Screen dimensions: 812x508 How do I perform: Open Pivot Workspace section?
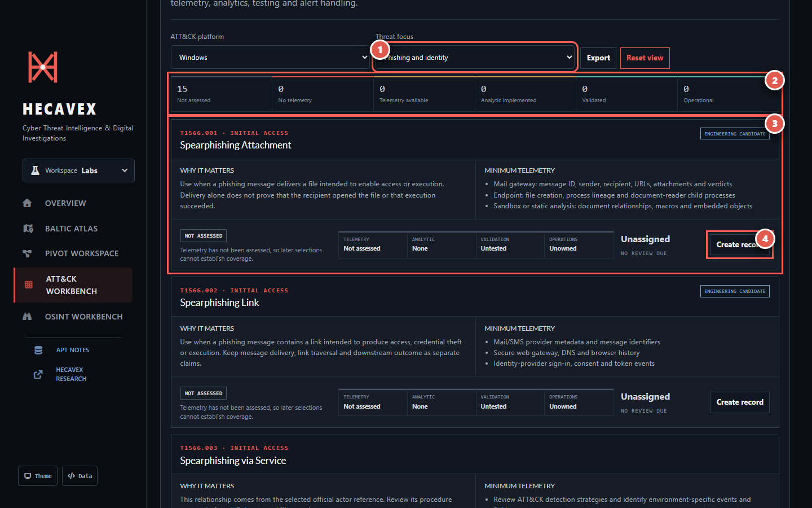(x=82, y=253)
